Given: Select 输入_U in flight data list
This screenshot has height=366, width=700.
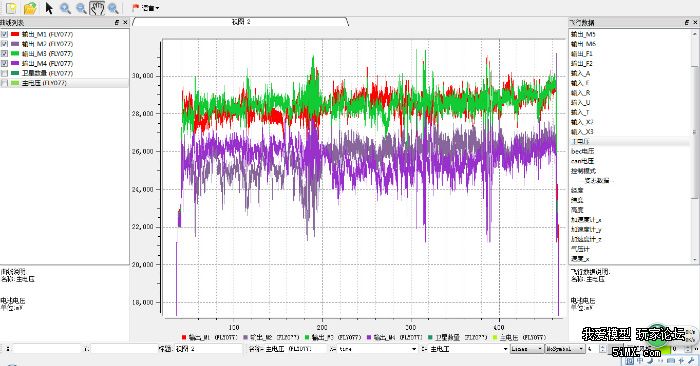Looking at the screenshot, I should point(580,103).
